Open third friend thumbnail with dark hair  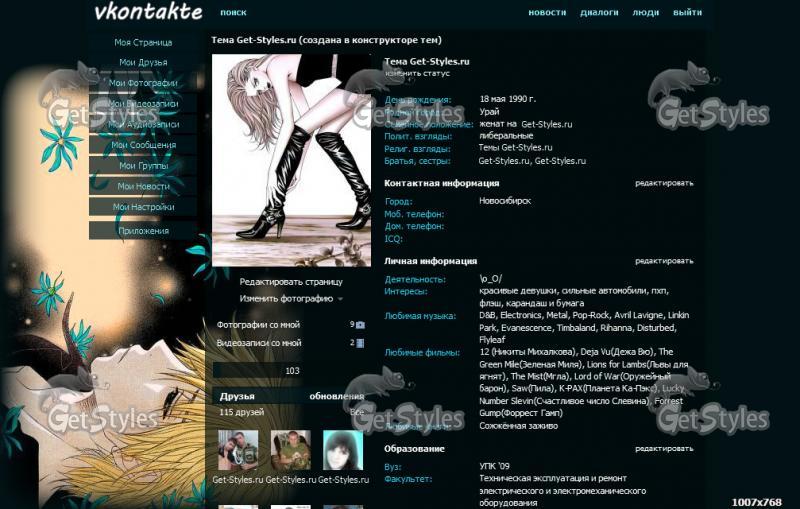(x=343, y=450)
